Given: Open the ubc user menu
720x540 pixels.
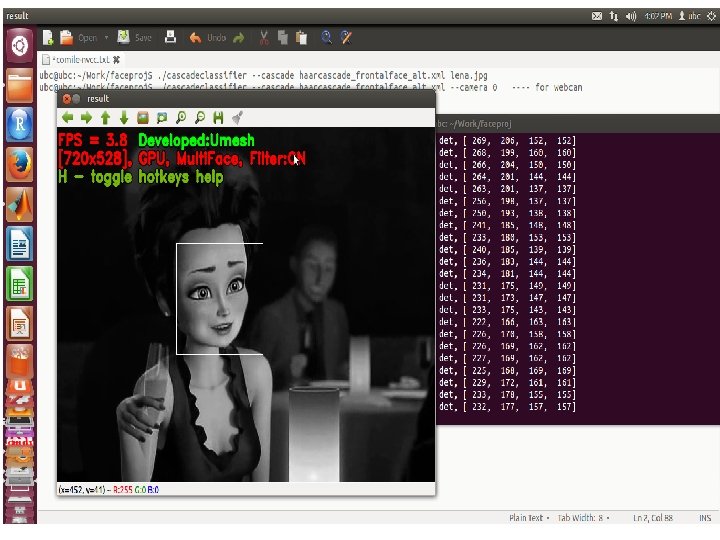Looking at the screenshot, I should 689,16.
